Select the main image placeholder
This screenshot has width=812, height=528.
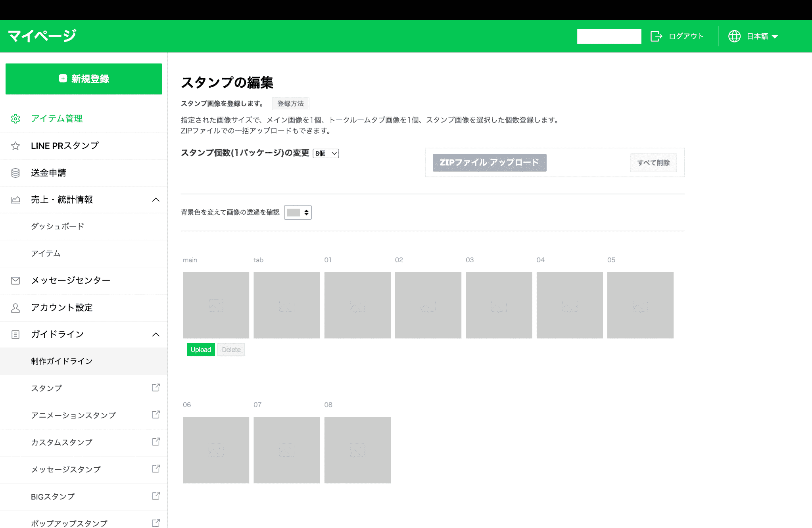[x=216, y=305]
